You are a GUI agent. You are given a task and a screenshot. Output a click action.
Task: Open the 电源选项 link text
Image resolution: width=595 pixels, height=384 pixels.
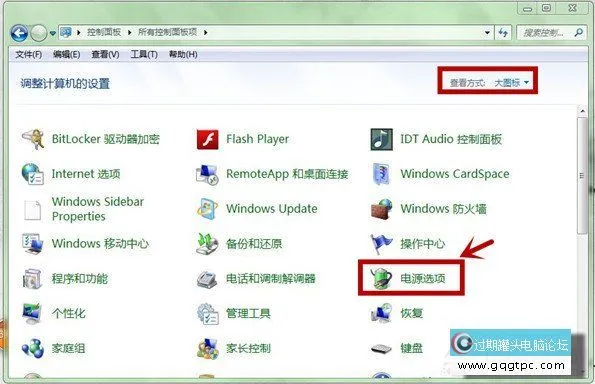click(x=423, y=279)
